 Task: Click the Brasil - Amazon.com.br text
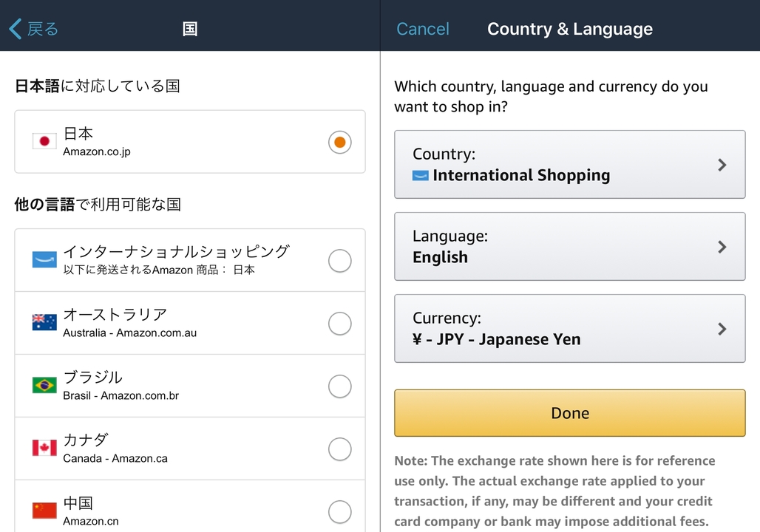(x=121, y=395)
